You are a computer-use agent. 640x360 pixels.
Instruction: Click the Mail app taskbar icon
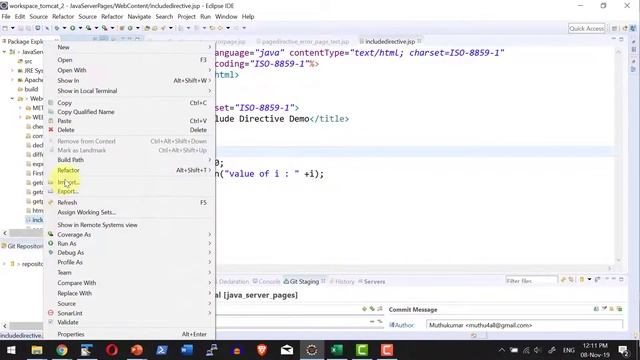(x=287, y=350)
